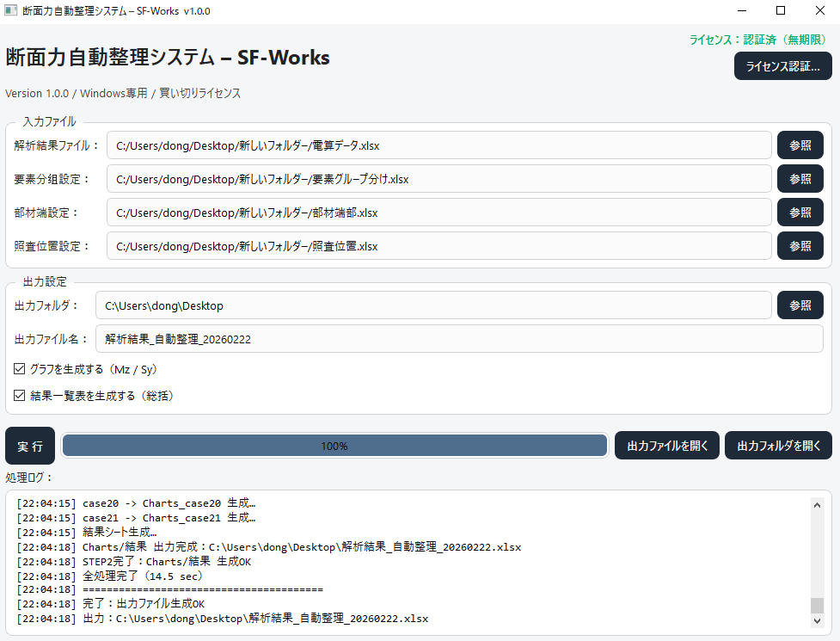Open the ライセンス認証 dialog
This screenshot has width=840, height=641.
(x=782, y=65)
